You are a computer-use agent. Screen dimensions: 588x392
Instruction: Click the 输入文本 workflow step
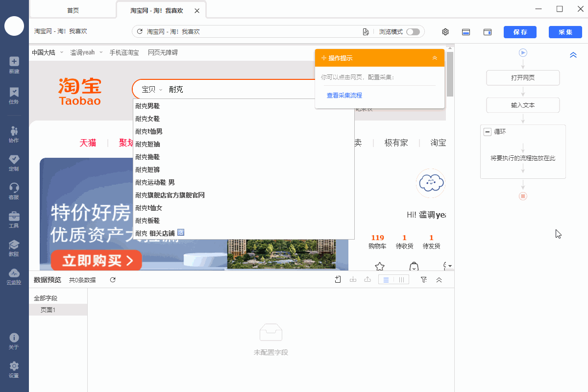point(523,105)
